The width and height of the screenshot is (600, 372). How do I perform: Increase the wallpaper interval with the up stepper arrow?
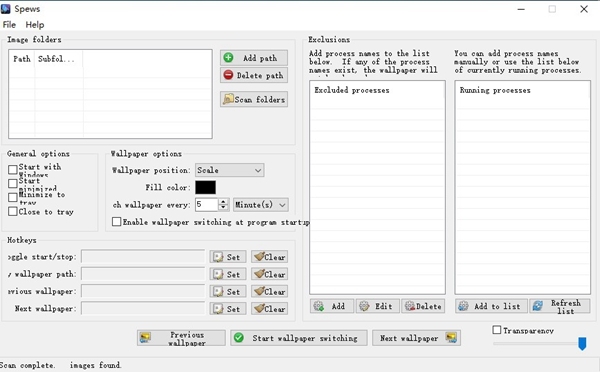224,201
